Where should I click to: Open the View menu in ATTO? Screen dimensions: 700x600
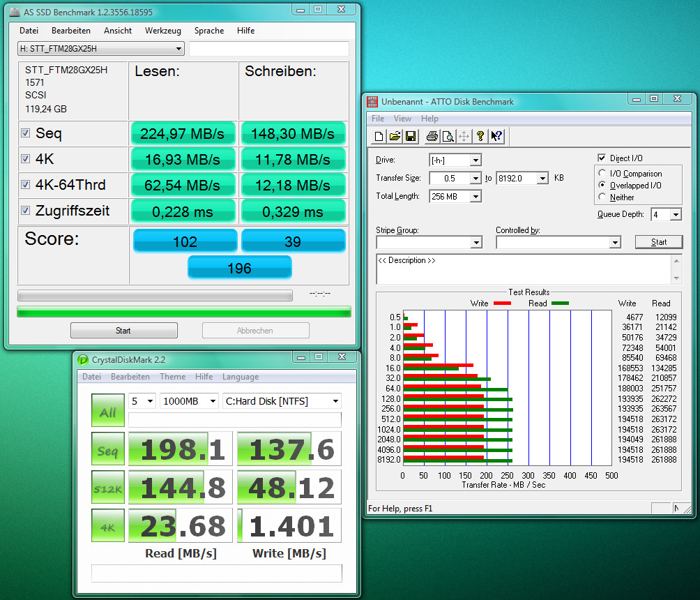point(402,119)
